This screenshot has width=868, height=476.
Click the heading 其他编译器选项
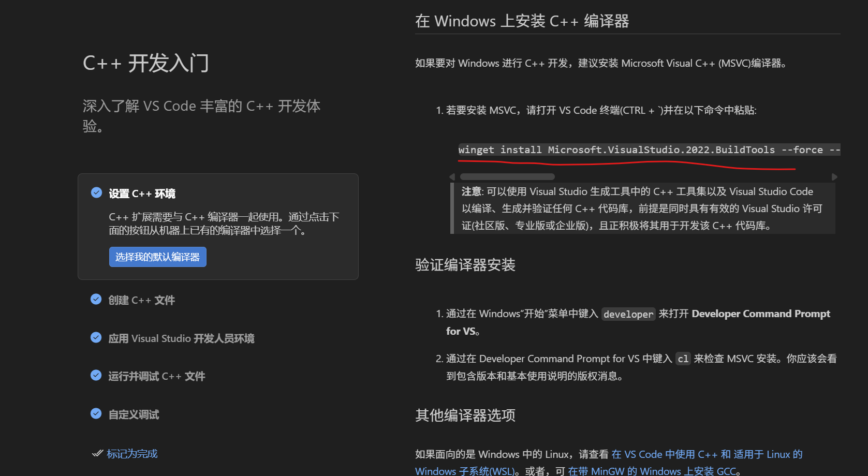(465, 415)
